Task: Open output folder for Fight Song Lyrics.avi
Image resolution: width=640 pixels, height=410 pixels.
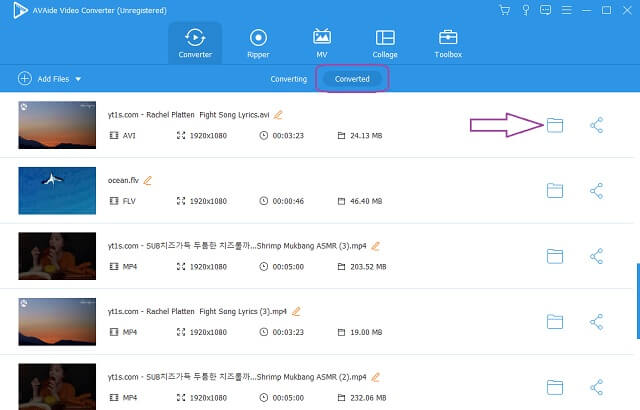Action: [555, 125]
